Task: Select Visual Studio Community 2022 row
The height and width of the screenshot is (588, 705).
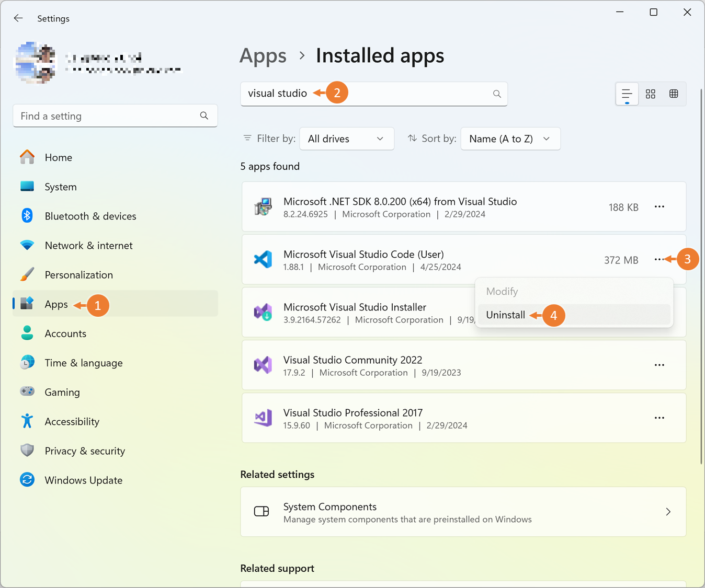Action: (464, 365)
